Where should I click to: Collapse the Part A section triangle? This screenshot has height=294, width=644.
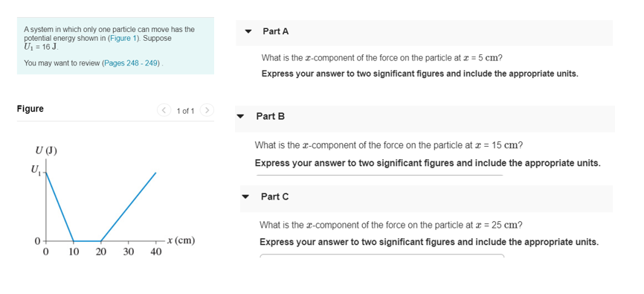(248, 31)
